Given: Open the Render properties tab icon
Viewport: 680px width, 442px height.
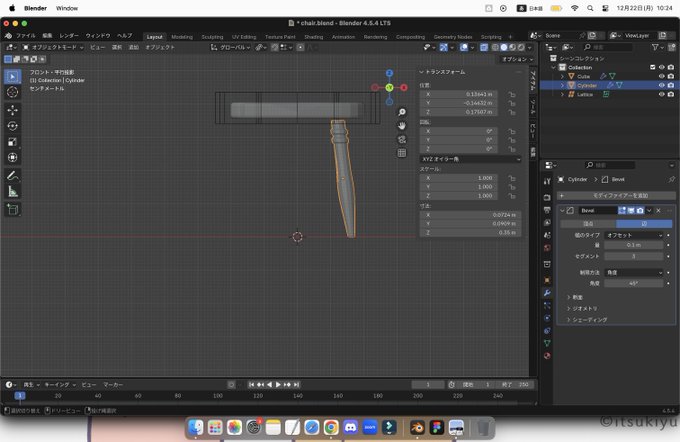Looking at the screenshot, I should click(547, 197).
